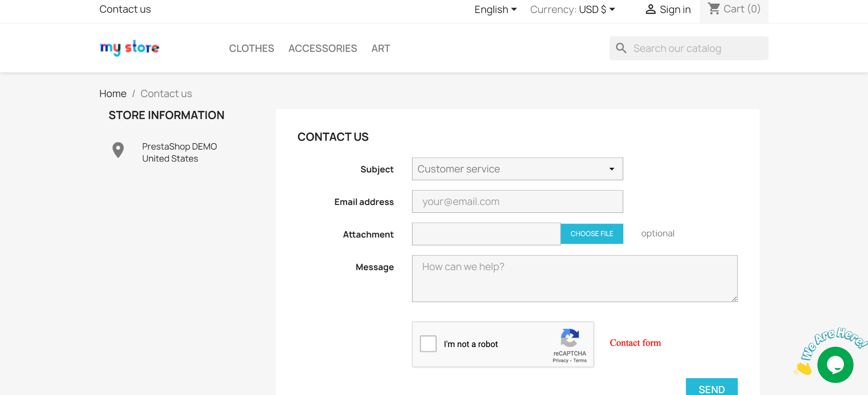The height and width of the screenshot is (395, 868).
Task: Click the Send button
Action: (712, 388)
